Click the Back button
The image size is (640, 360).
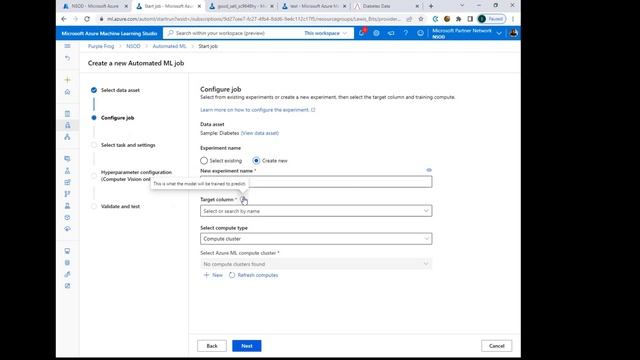tap(212, 346)
